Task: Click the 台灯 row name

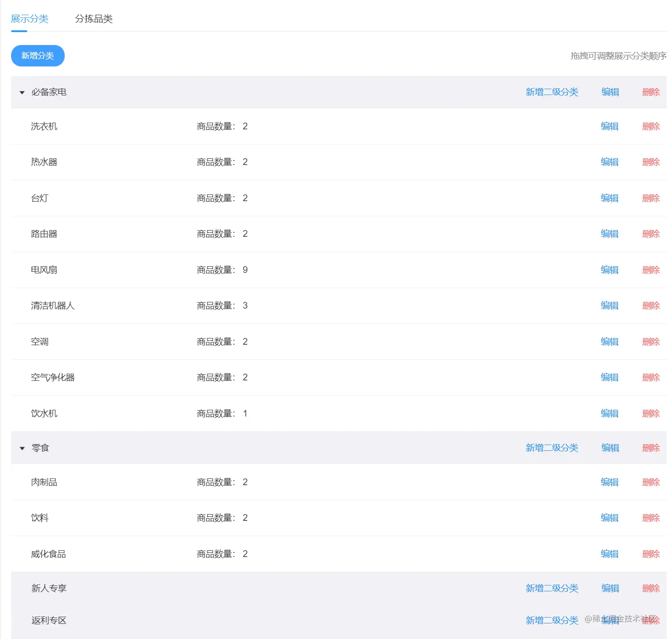Action: click(x=39, y=198)
